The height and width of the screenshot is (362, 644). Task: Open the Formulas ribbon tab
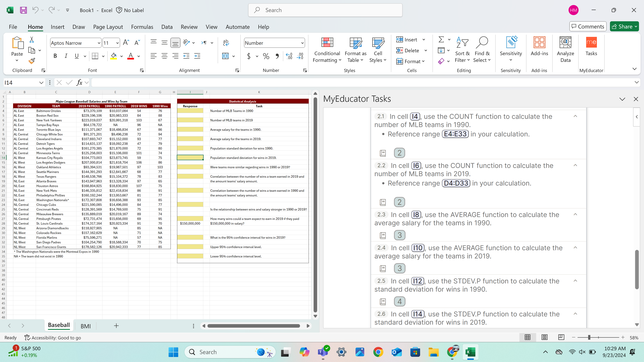point(142,27)
